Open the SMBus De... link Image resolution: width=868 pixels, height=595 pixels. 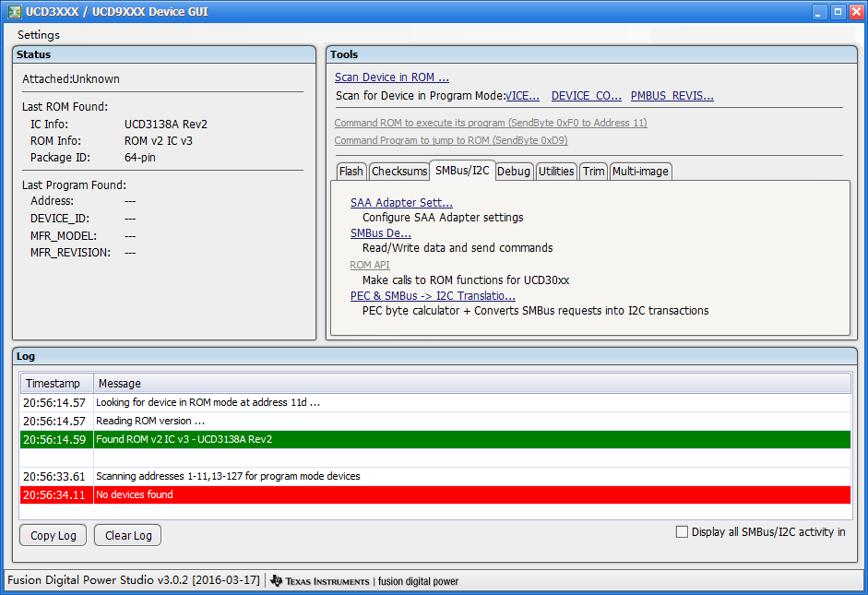[380, 233]
